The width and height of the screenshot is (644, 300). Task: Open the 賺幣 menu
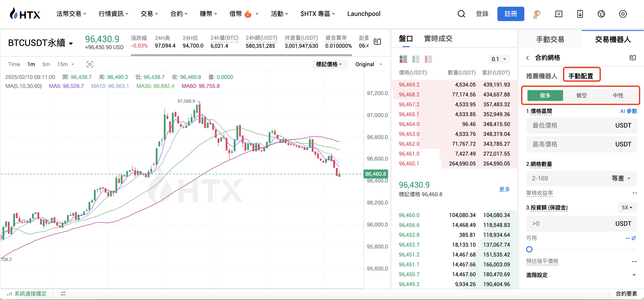pyautogui.click(x=208, y=14)
